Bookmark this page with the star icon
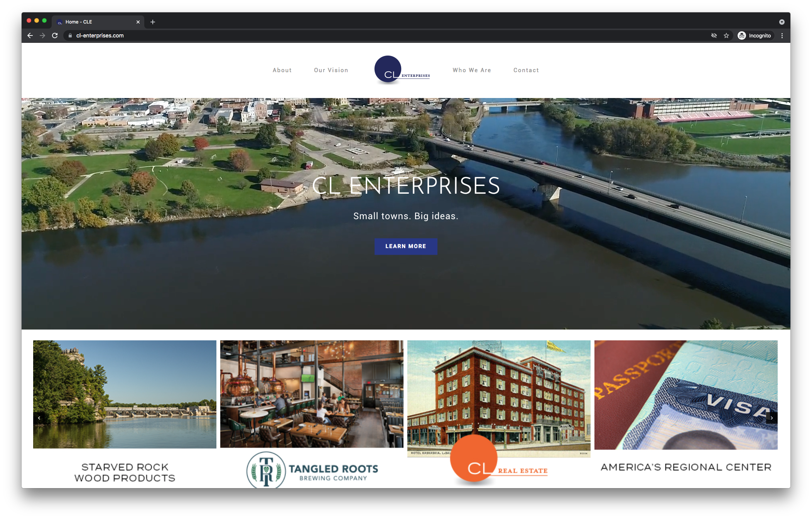The width and height of the screenshot is (812, 519). [726, 36]
